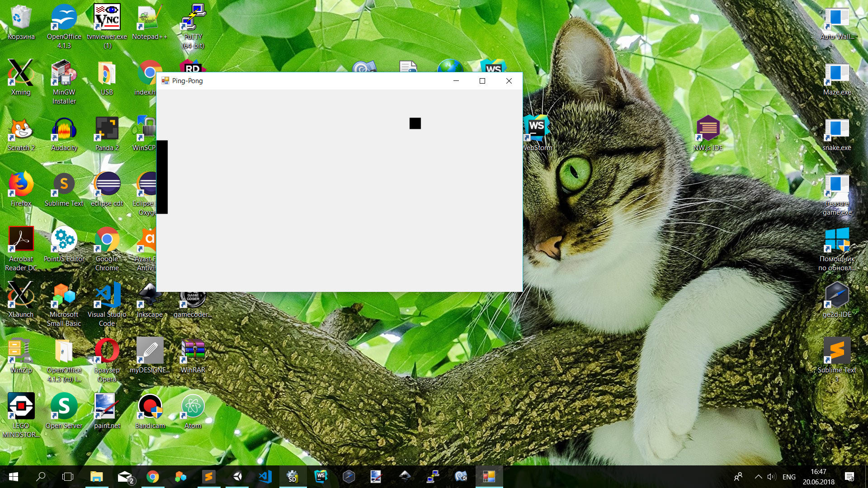The image size is (868, 488).
Task: Click the Atom editor desktop icon
Action: pyautogui.click(x=193, y=409)
